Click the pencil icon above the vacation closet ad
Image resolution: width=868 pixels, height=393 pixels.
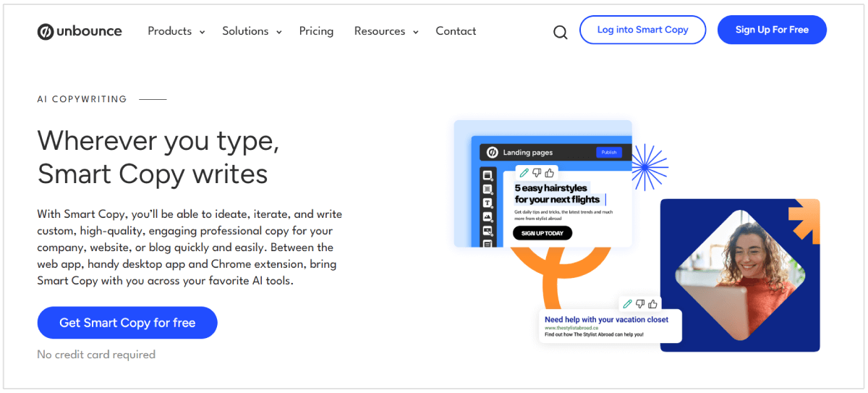pos(627,304)
